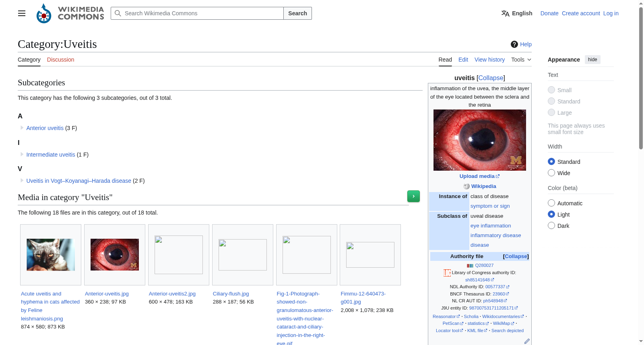Screen dimensions: 644x345
Task: Click the Search depicted link
Action: (x=507, y=331)
